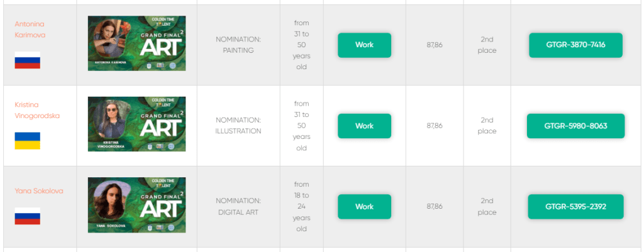Open Antonina Karimova's participant name link
The height and width of the screenshot is (252, 644).
30,29
